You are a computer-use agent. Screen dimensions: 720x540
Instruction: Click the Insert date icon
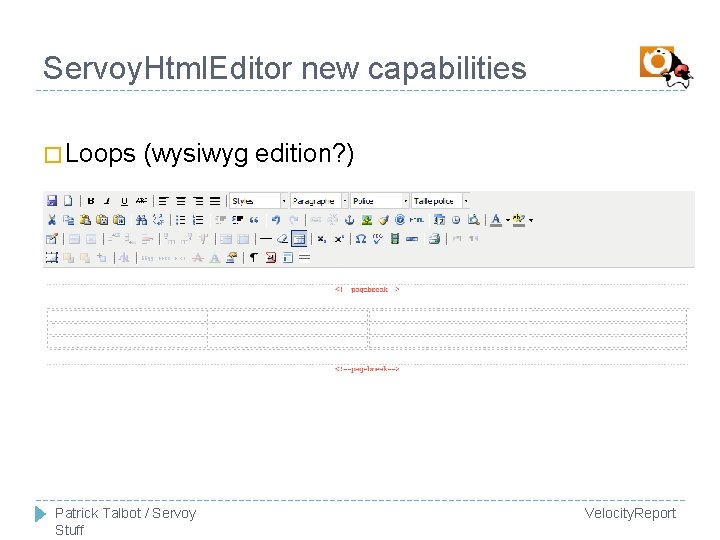[x=439, y=220]
